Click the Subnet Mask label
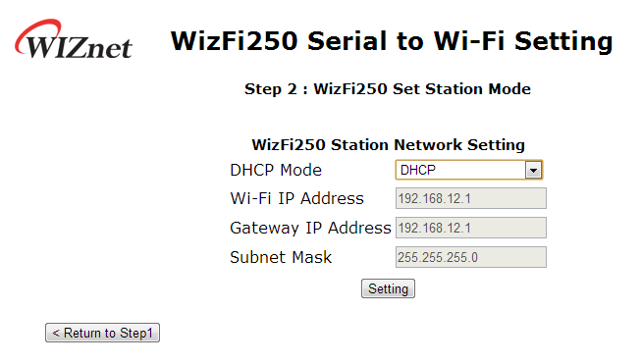This screenshot has height=364, width=641. tap(281, 257)
